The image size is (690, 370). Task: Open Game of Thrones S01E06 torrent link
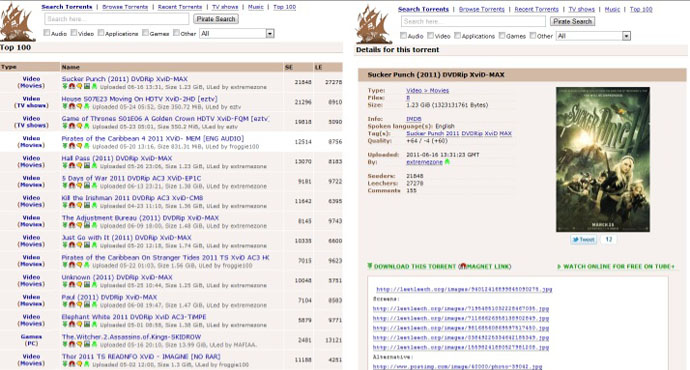point(165,118)
